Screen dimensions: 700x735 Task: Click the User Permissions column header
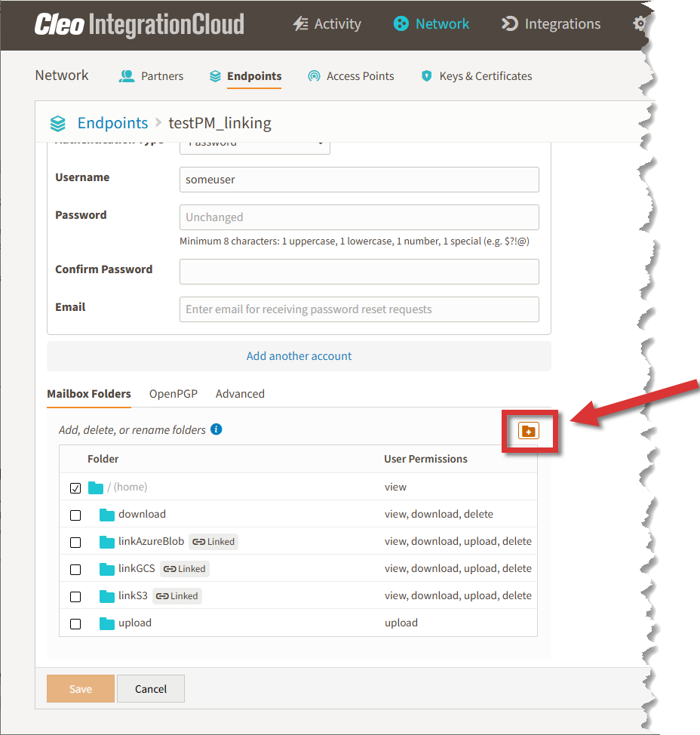[426, 459]
